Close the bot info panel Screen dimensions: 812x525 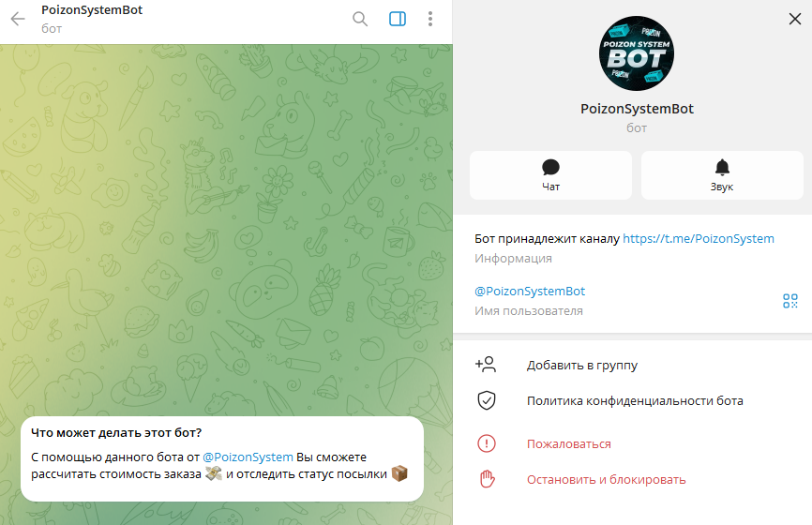pos(794,19)
